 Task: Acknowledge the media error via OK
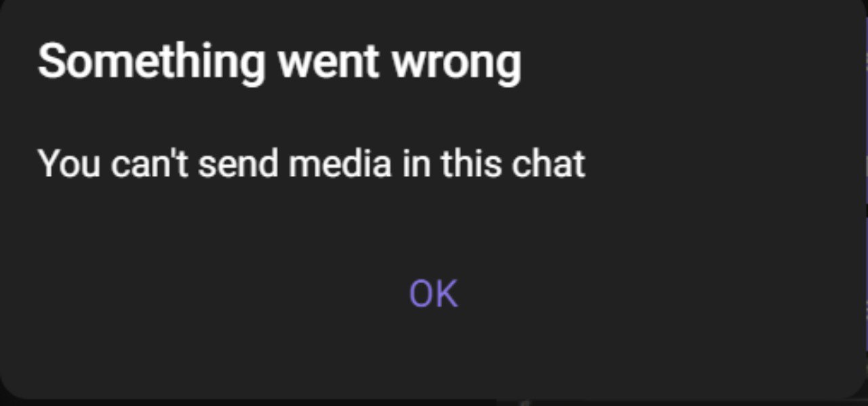pyautogui.click(x=433, y=293)
